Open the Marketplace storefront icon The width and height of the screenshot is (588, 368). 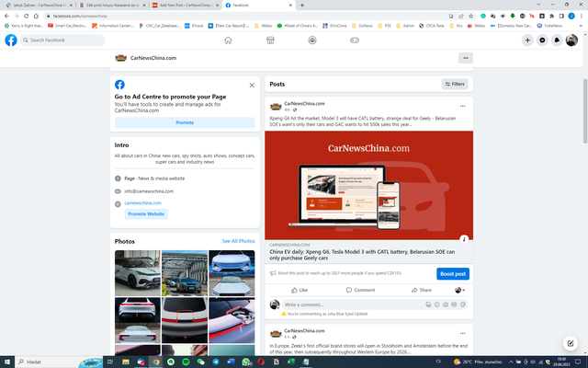pos(270,40)
